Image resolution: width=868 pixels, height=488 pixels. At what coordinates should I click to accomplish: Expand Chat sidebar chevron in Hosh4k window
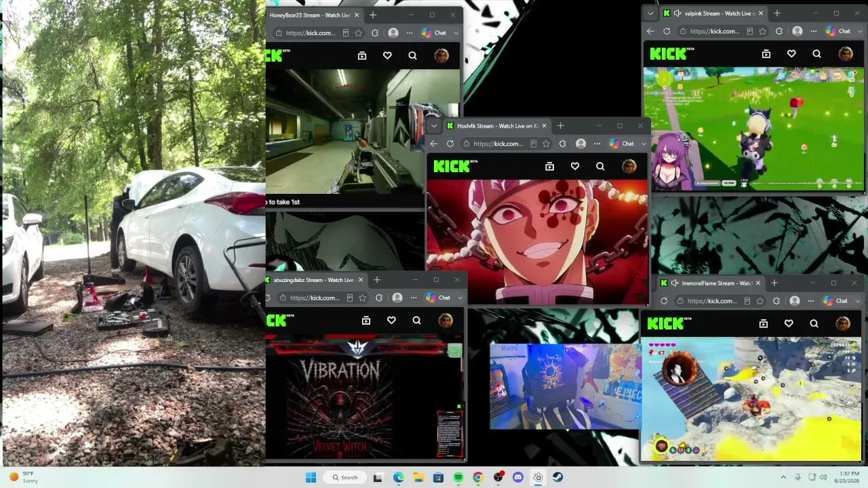pyautogui.click(x=644, y=144)
